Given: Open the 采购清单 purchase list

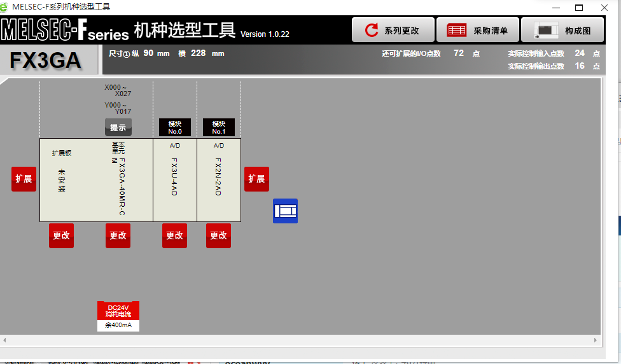Looking at the screenshot, I should point(477,30).
